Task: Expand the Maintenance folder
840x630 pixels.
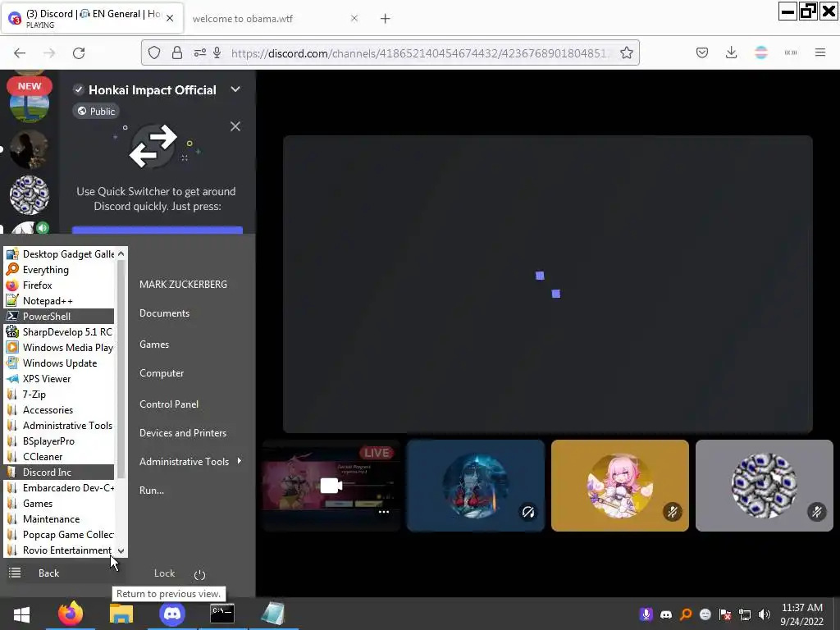Action: click(59, 518)
